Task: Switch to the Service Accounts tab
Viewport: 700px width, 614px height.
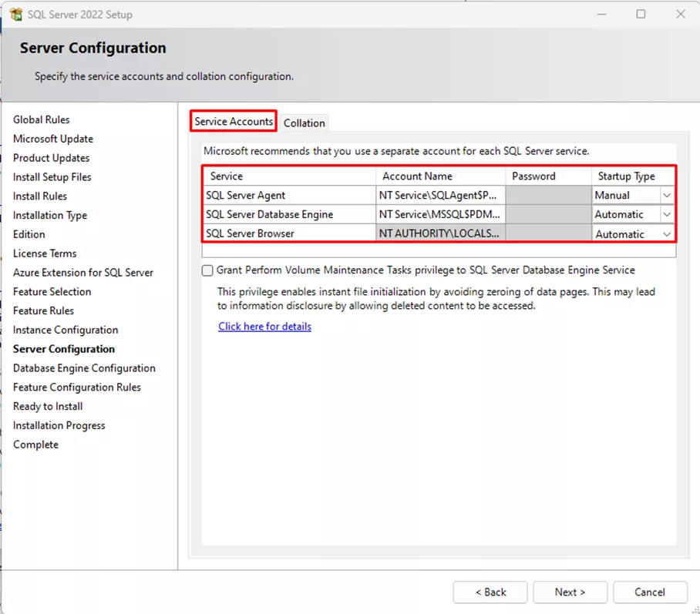Action: click(234, 122)
